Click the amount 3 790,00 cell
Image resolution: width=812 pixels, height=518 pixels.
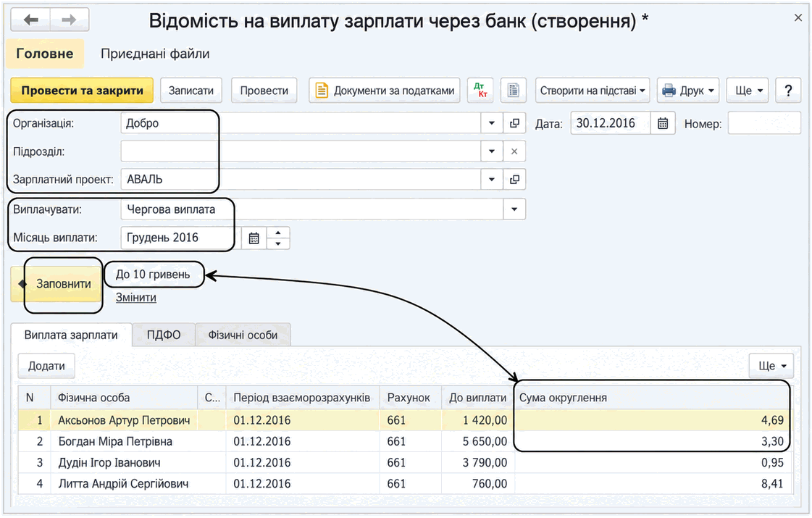pos(477,462)
